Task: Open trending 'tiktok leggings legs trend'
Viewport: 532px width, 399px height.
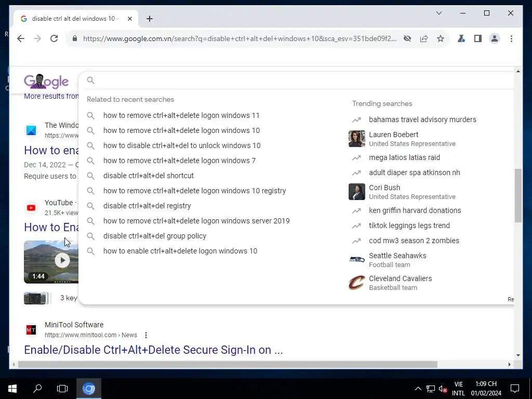Action: 409,225
